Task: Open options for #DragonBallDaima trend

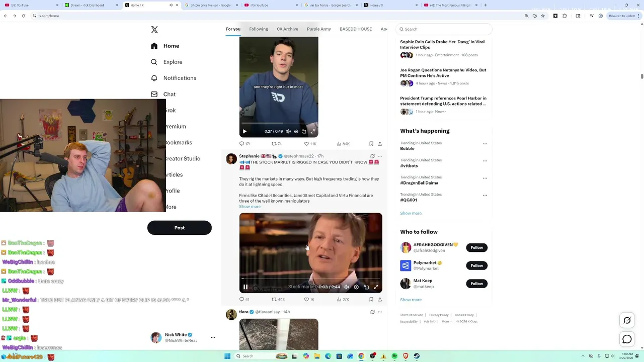Action: coord(485,178)
